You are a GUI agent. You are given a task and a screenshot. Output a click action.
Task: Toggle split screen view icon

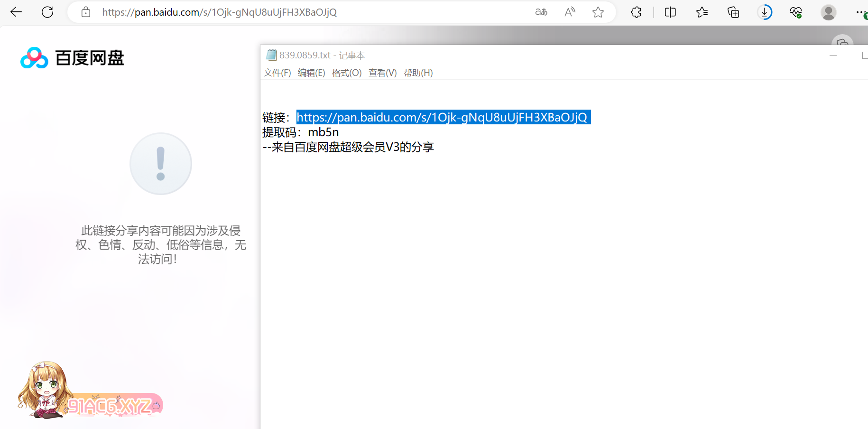[x=670, y=12]
